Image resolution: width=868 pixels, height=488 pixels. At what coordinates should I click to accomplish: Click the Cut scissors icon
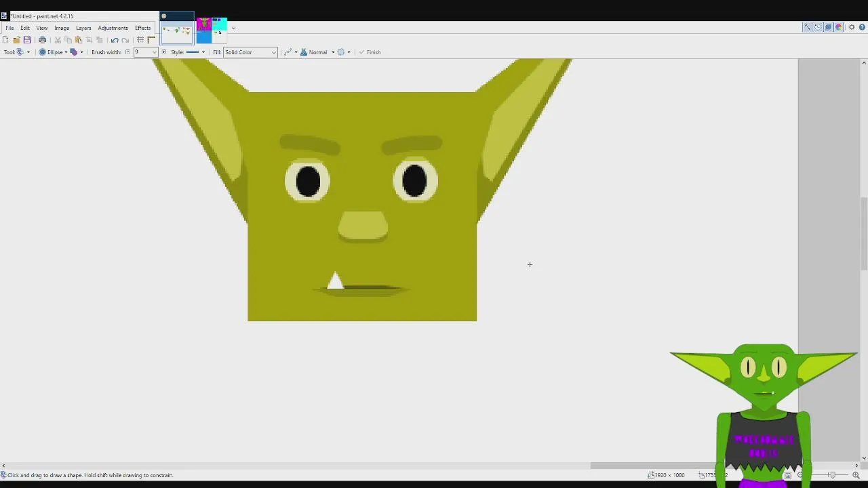[x=58, y=40]
